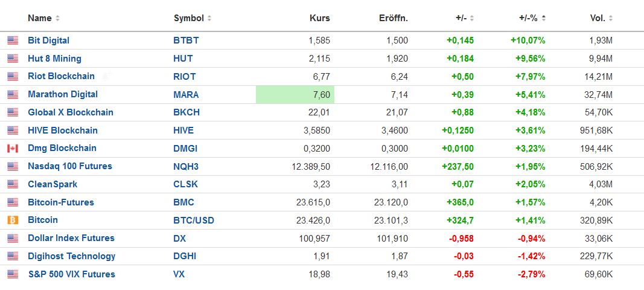
Task: Sort by the Vol. column arrows
Action: (611, 18)
